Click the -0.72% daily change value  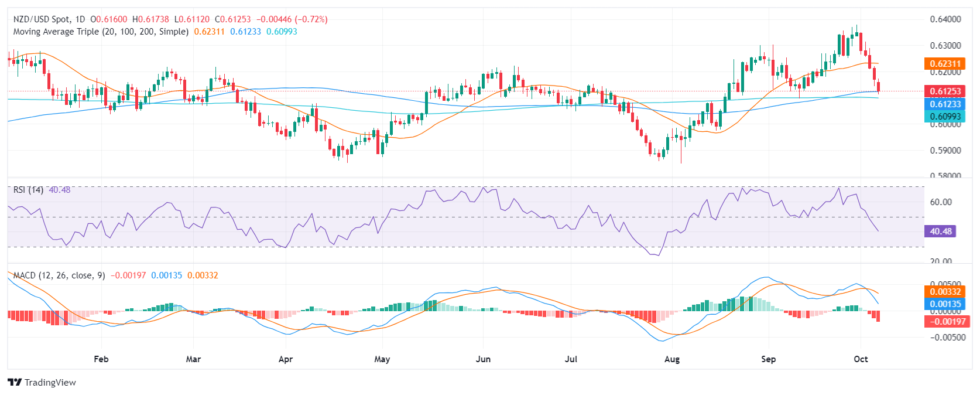pos(313,19)
